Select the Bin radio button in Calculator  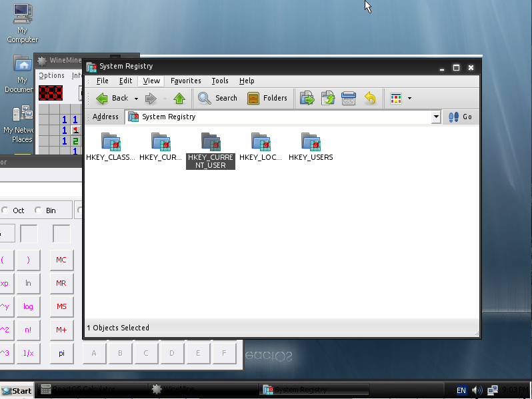[x=39, y=210]
